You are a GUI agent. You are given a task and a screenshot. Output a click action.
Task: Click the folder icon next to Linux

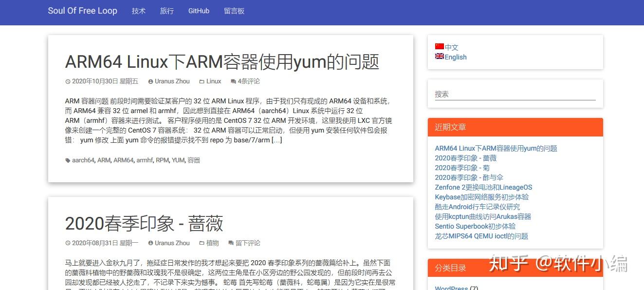point(202,81)
